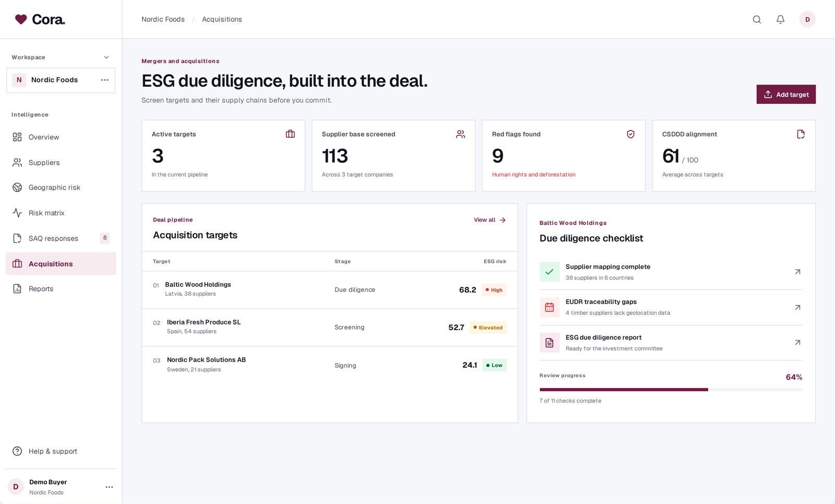Open Nordic Pack Solutions AB target row
Image resolution: width=835 pixels, height=504 pixels.
[329, 365]
